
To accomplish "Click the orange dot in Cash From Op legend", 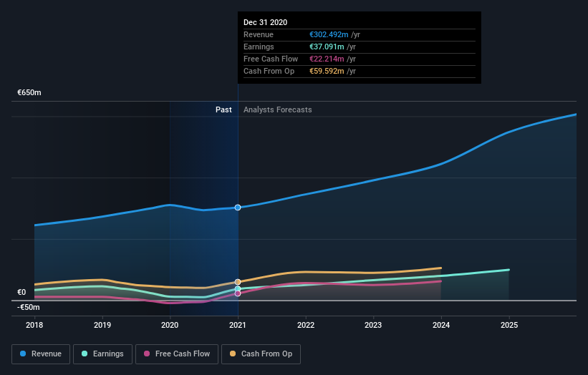I will pyautogui.click(x=233, y=354).
